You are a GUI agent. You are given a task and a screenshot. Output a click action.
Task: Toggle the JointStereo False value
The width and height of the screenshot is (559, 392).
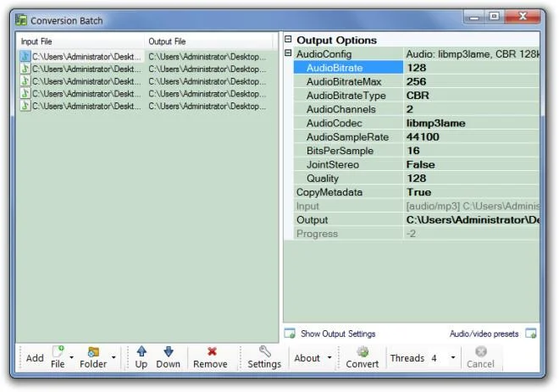(x=472, y=164)
